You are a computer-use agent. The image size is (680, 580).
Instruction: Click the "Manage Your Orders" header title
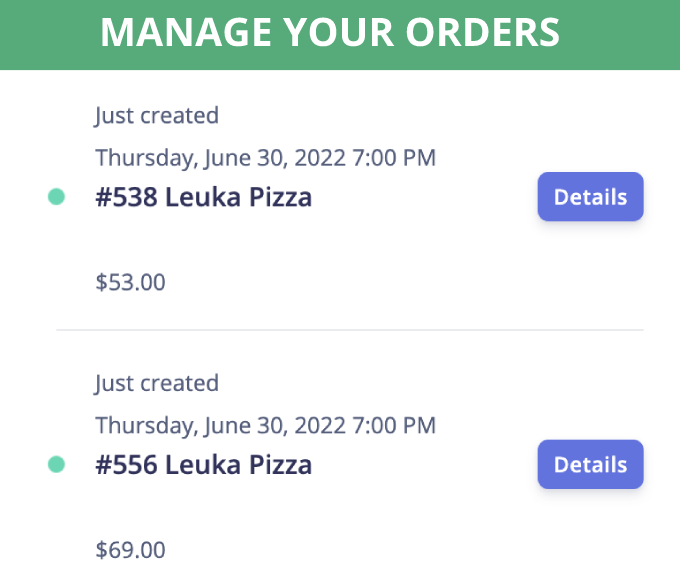click(330, 33)
